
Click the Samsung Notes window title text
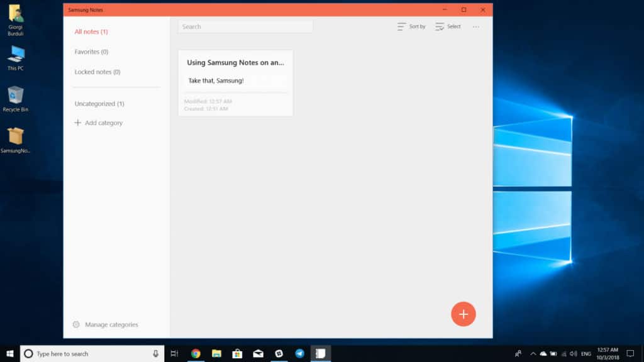[86, 10]
